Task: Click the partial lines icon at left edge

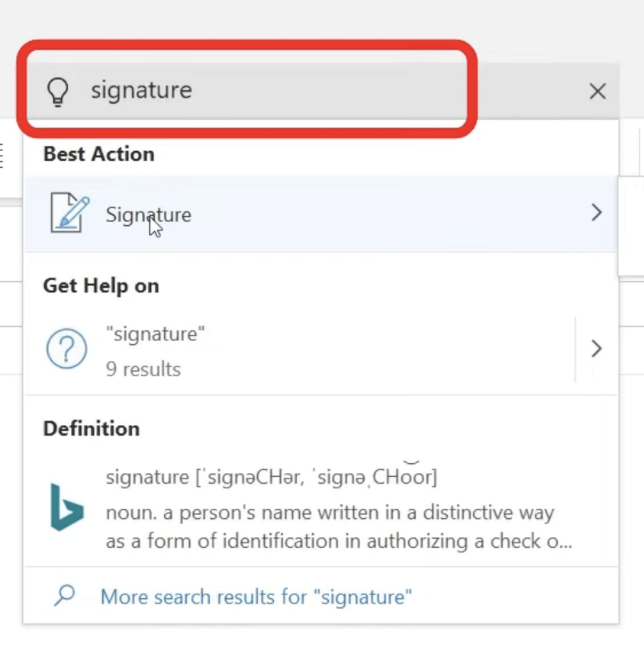Action: (2, 156)
